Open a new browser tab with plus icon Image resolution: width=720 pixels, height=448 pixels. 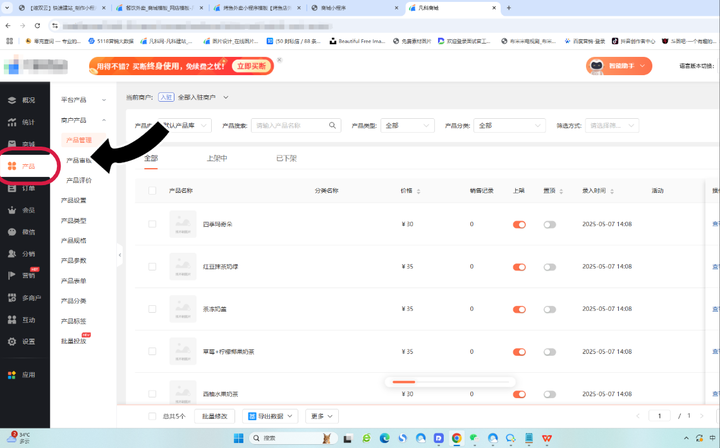pyautogui.click(x=508, y=8)
